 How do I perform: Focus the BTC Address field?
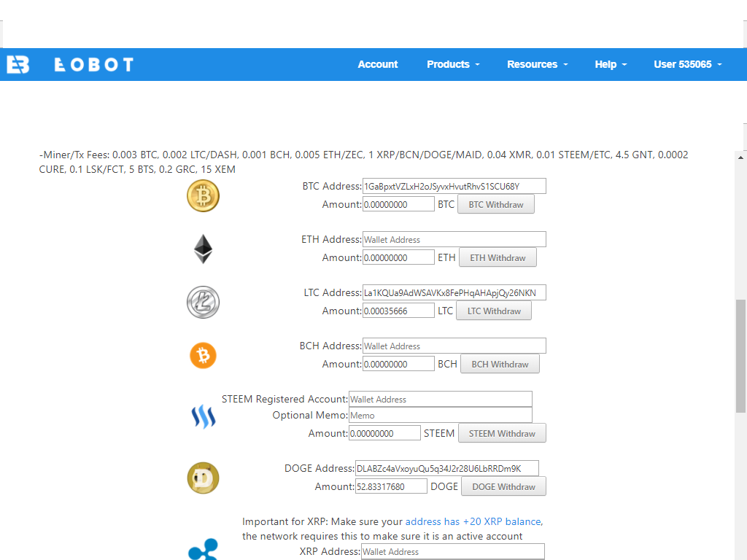(454, 186)
